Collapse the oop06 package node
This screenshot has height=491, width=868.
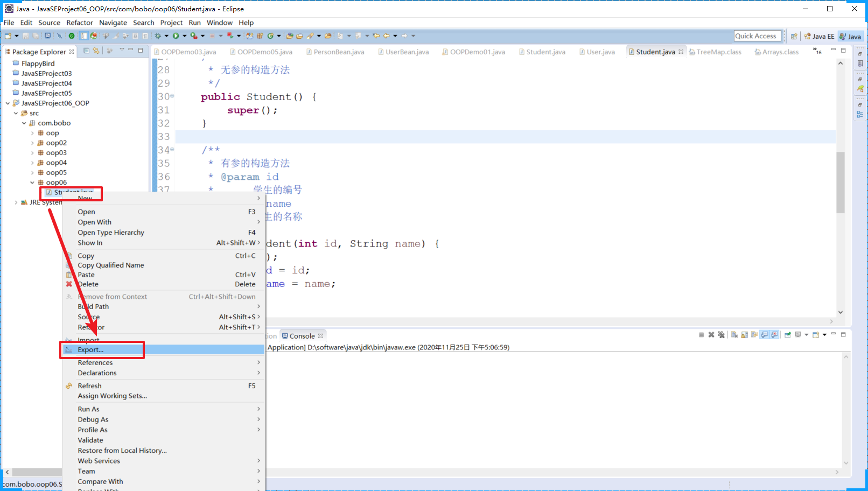point(32,183)
